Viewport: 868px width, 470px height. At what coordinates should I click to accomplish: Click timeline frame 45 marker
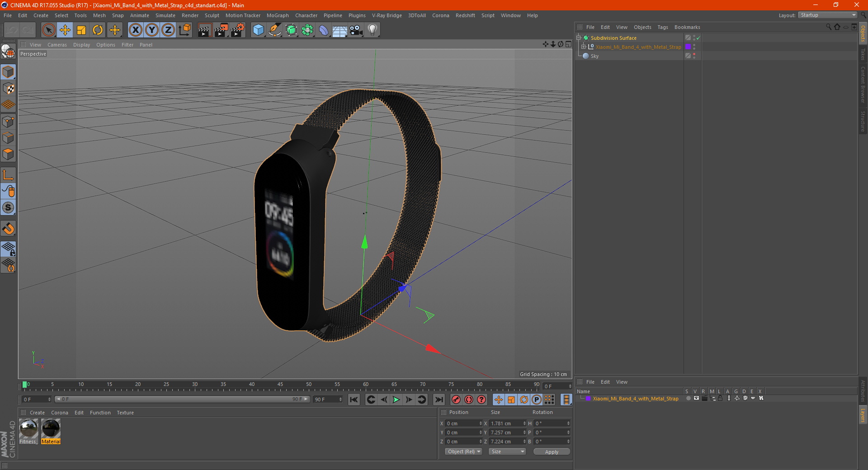pyautogui.click(x=280, y=385)
